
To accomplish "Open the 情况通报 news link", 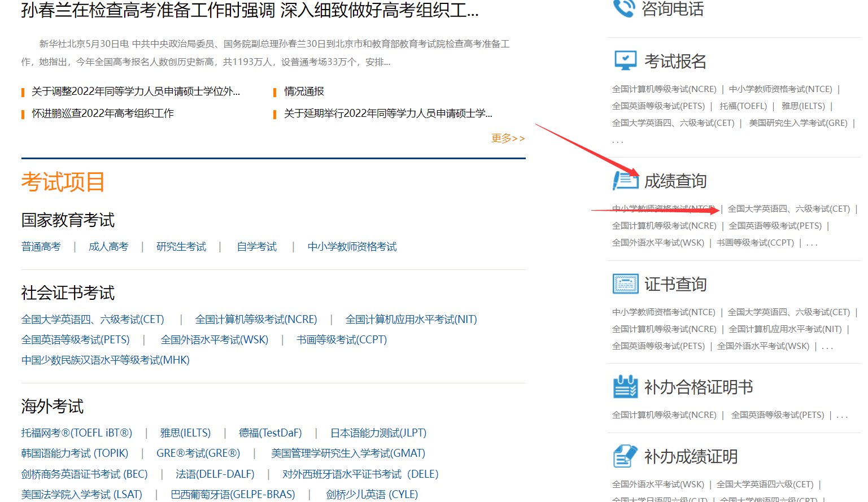I will pos(303,91).
